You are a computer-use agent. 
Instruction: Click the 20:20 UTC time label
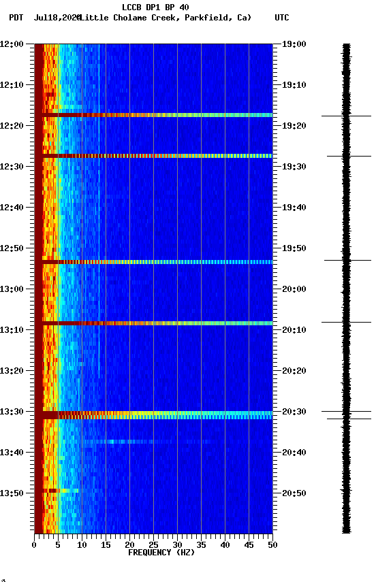tap(294, 371)
